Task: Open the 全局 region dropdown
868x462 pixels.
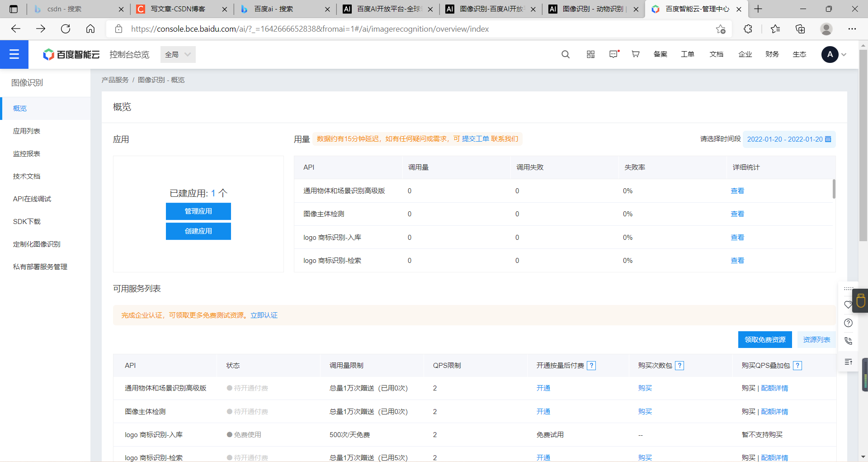Action: (x=178, y=55)
